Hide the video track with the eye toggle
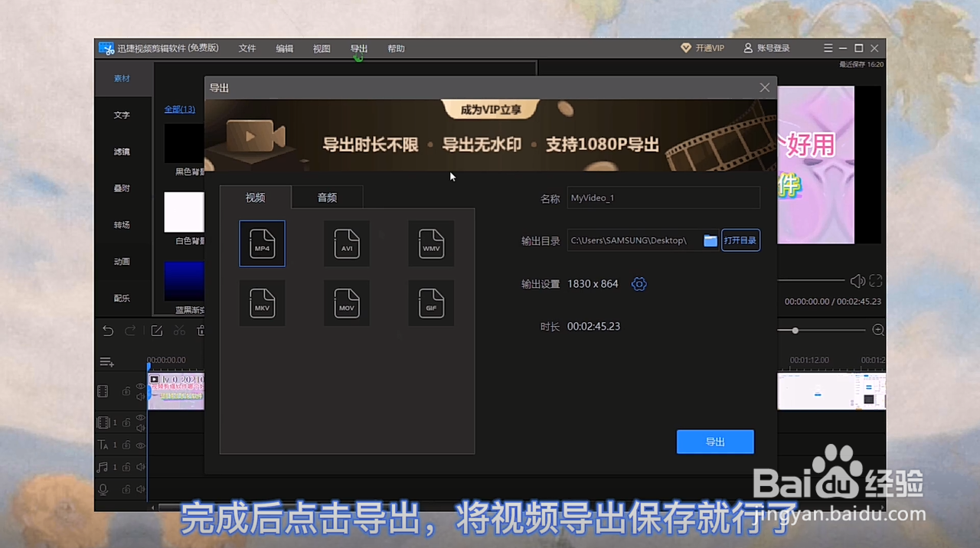980x548 pixels. (140, 387)
